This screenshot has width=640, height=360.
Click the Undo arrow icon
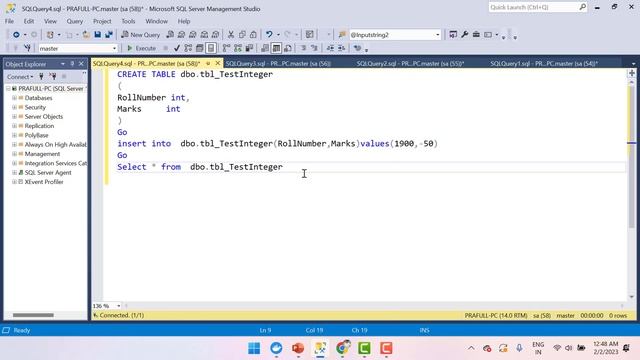click(x=269, y=35)
